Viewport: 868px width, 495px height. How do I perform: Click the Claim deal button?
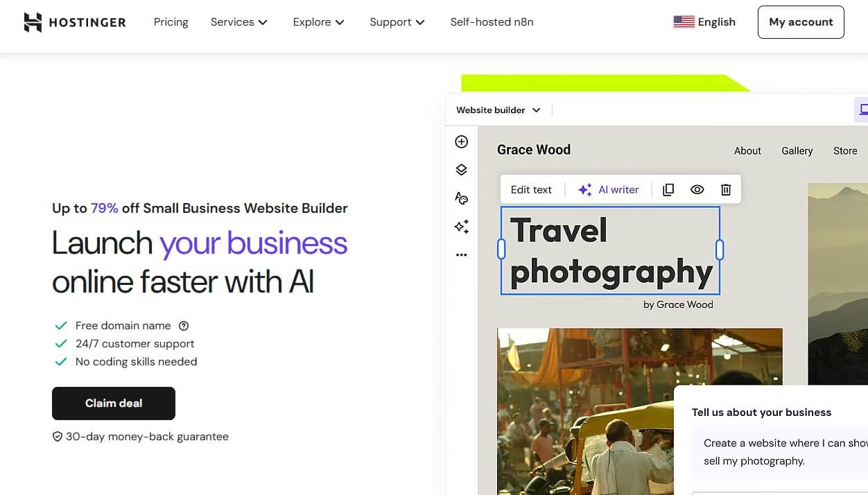pyautogui.click(x=114, y=403)
